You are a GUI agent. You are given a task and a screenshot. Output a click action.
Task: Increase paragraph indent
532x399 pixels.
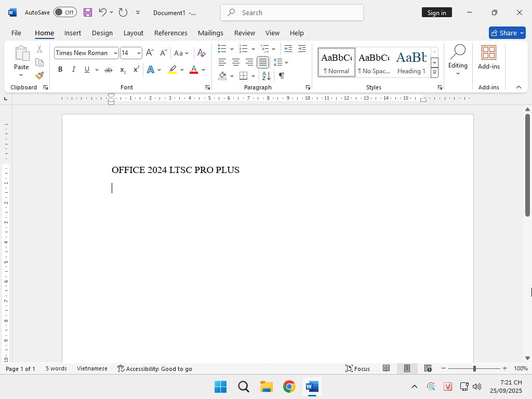301,49
